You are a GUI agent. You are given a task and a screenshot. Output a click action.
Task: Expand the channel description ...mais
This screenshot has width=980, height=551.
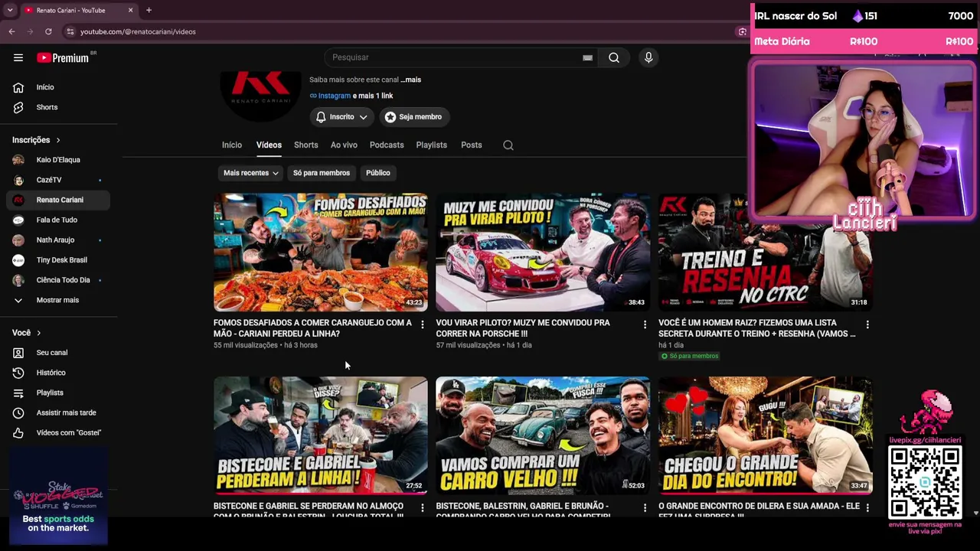coord(411,80)
